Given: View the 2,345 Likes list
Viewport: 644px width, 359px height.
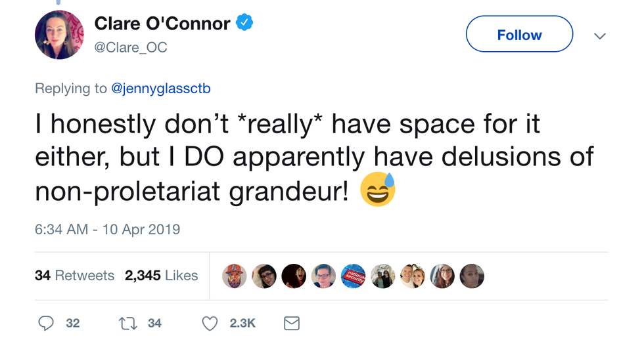Looking at the screenshot, I should click(x=161, y=276).
